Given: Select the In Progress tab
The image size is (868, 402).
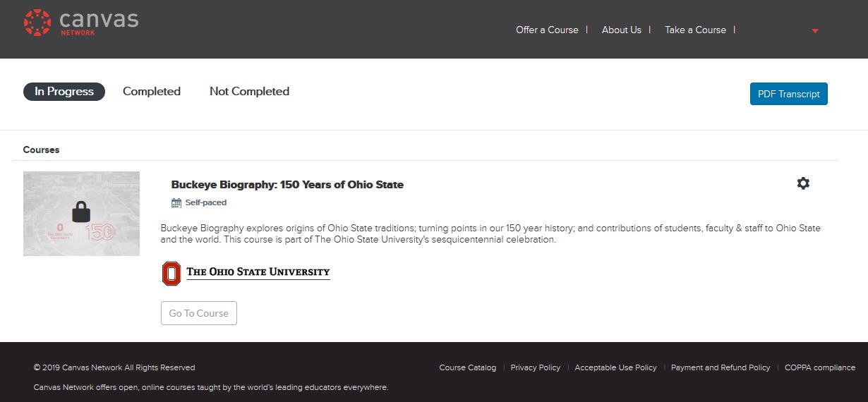Looking at the screenshot, I should (x=64, y=92).
